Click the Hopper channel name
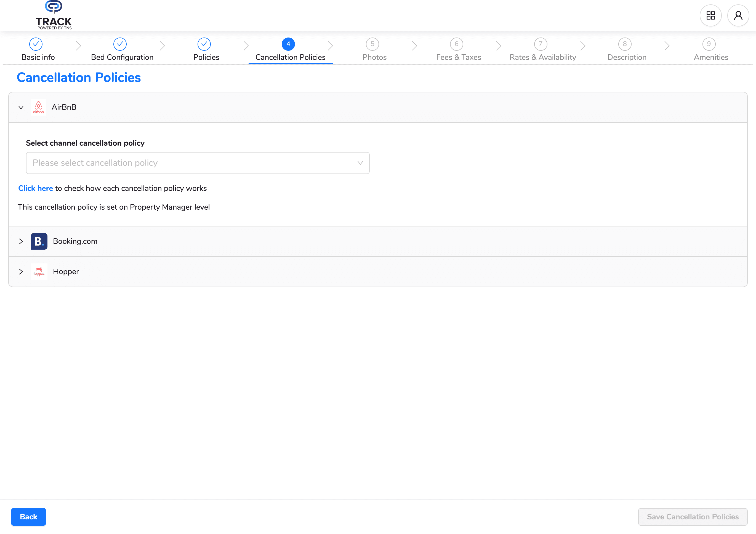The height and width of the screenshot is (534, 756). (66, 272)
